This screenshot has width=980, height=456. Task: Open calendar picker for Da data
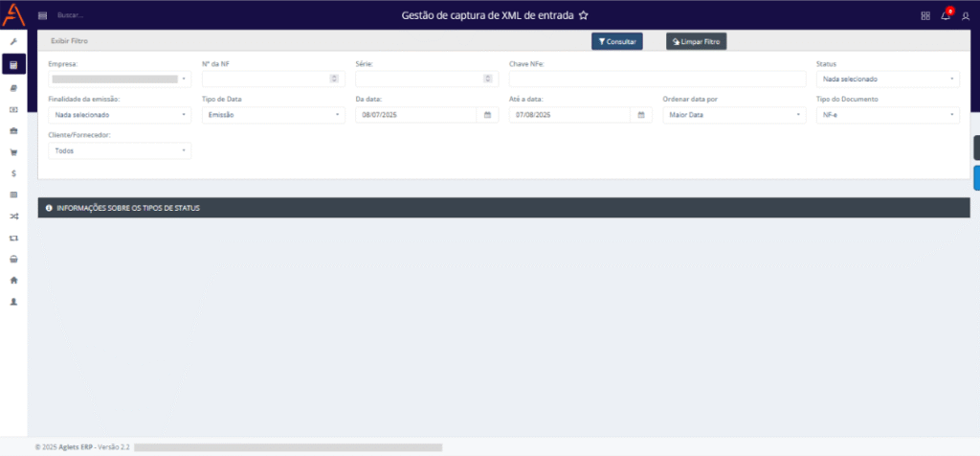[487, 115]
